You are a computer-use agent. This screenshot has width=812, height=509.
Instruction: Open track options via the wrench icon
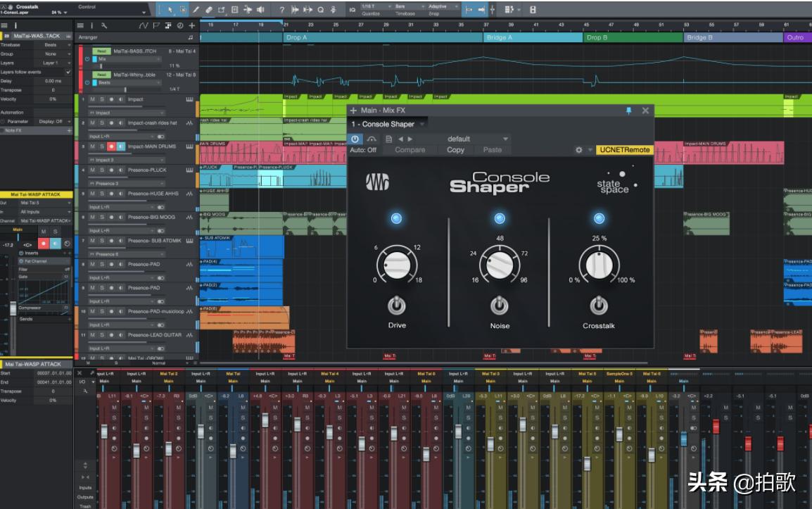coord(104,25)
